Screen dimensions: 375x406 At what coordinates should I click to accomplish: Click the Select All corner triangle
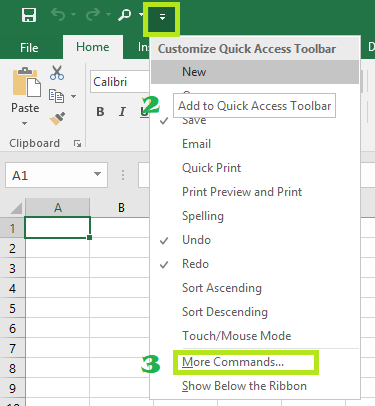(16, 208)
